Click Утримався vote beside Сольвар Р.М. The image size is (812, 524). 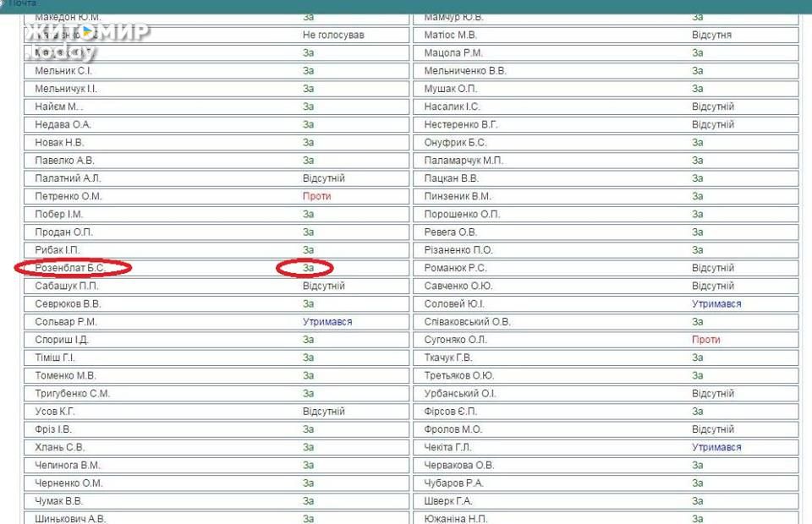[327, 322]
